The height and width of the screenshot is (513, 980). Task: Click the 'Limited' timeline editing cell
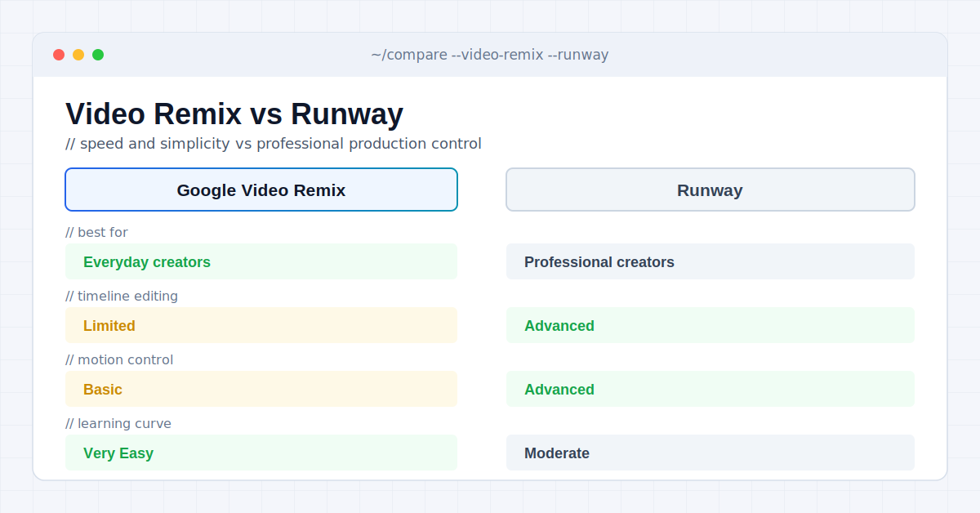261,325
